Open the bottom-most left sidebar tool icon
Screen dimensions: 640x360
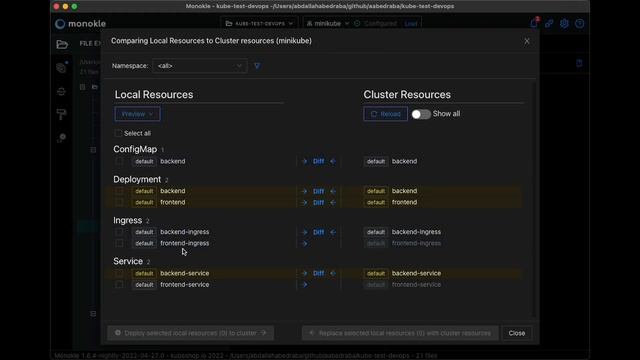61,138
